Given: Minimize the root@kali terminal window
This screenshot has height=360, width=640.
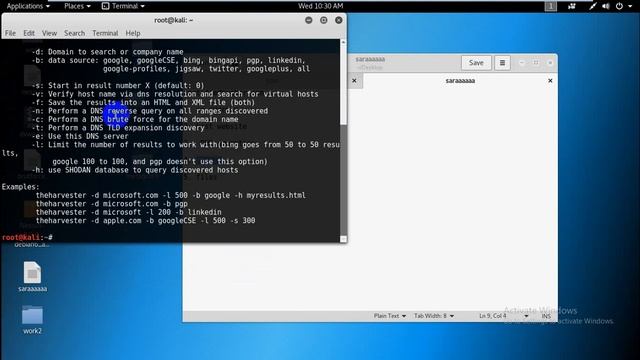Looking at the screenshot, I should pos(309,20).
